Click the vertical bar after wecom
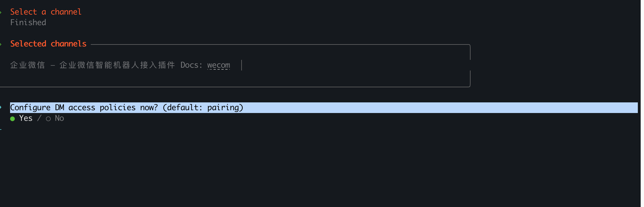Screen dimensions: 644x207 click(242, 65)
